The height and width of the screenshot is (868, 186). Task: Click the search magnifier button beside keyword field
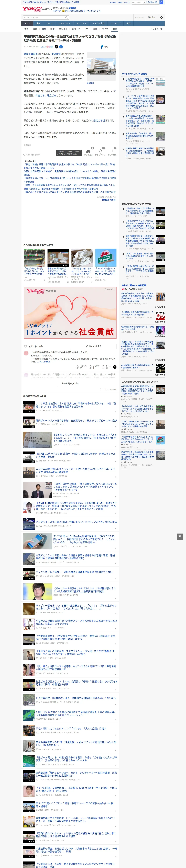66,18
